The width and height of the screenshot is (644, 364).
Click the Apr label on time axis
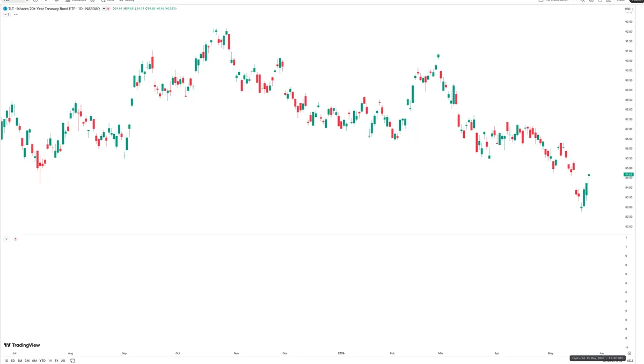497,353
